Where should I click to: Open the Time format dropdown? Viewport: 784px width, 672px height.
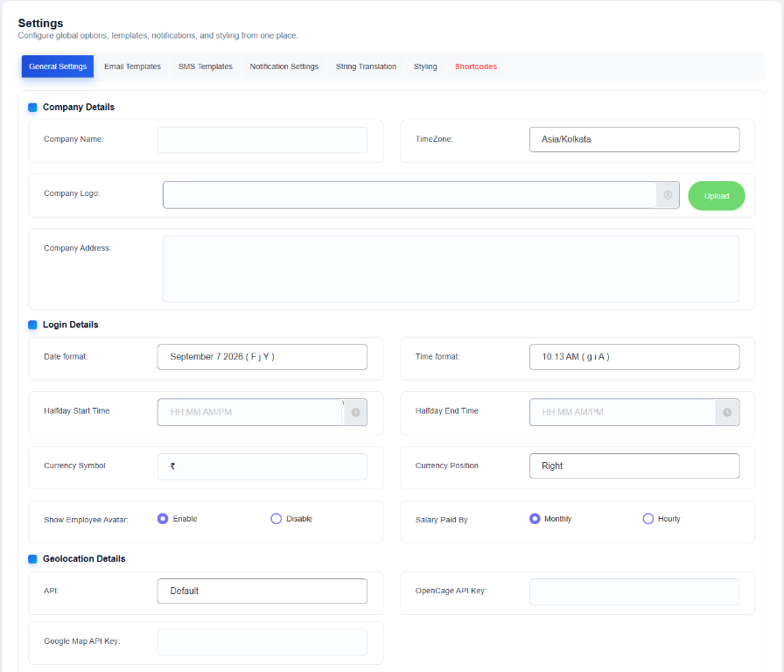634,357
